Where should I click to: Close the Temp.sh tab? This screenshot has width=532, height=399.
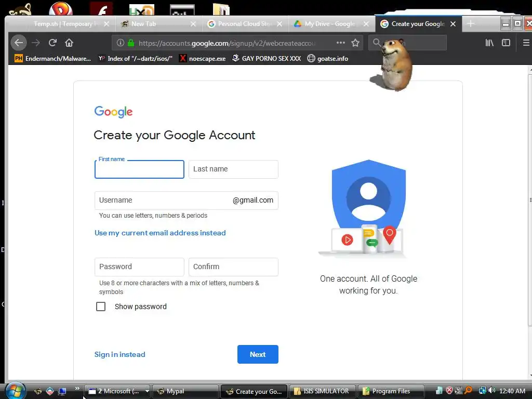point(107,24)
